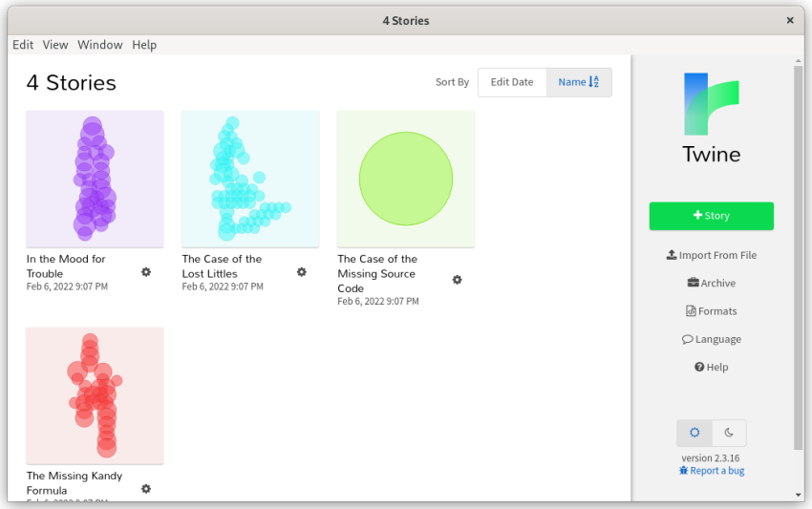812x509 pixels.
Task: Click the title The Missing Kandy Formula
Action: click(75, 482)
